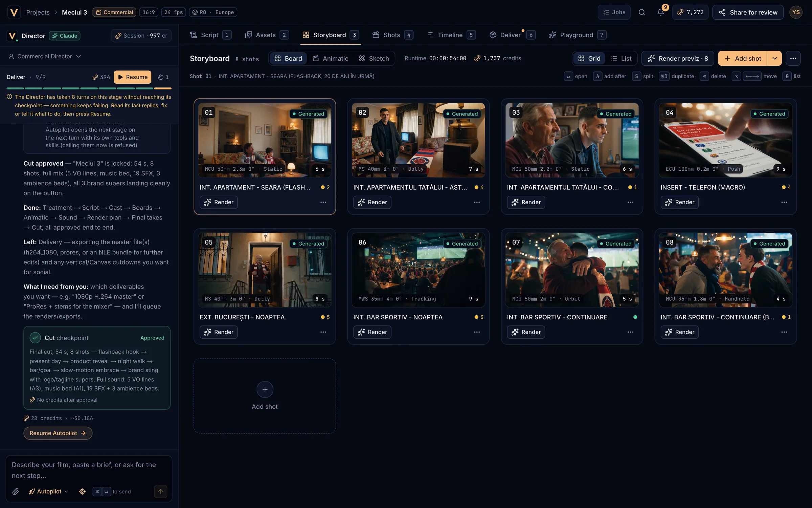Open more options for shot 06
This screenshot has width=812, height=508.
[477, 332]
